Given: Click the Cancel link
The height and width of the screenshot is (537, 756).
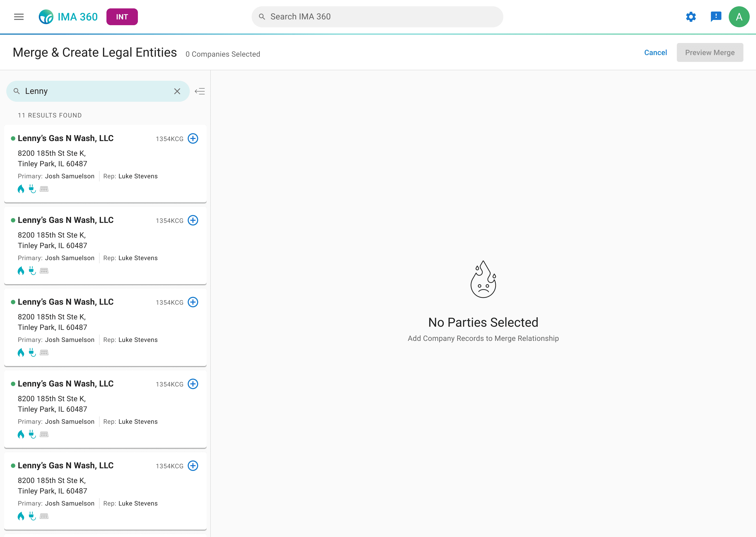Looking at the screenshot, I should click(655, 53).
